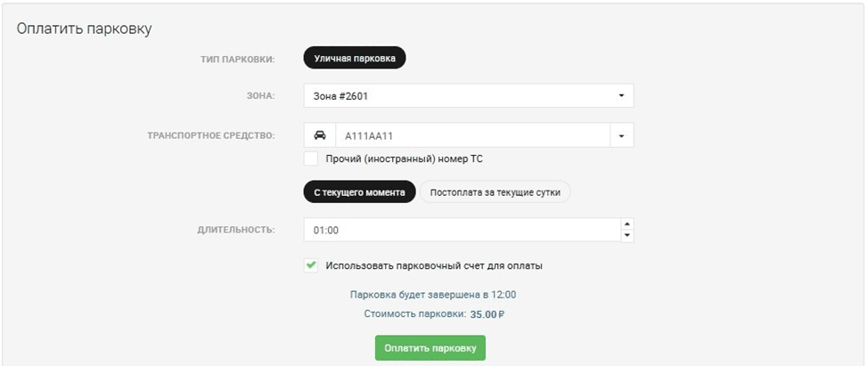Select 'С текущего момента' option
The height and width of the screenshot is (366, 868).
tap(359, 192)
